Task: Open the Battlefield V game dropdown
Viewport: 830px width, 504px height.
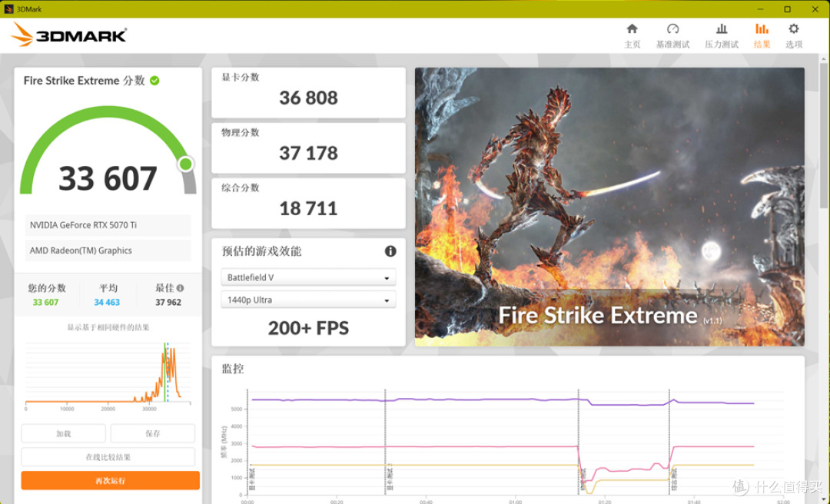Action: (x=308, y=277)
